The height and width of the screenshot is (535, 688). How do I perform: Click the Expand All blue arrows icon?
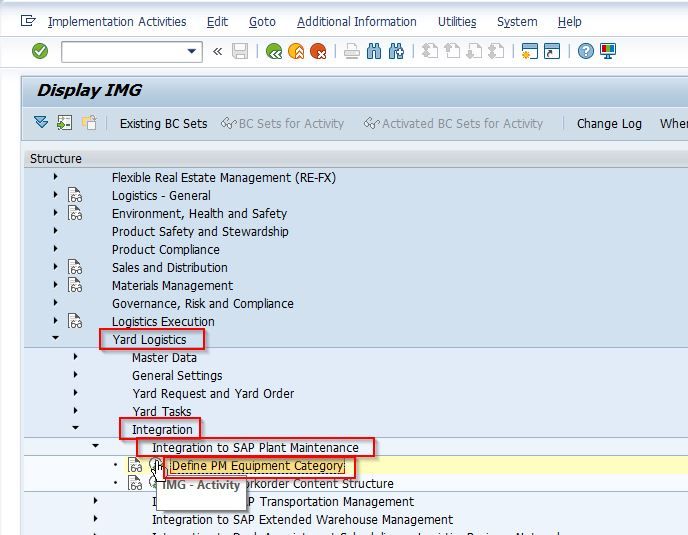pyautogui.click(x=41, y=122)
